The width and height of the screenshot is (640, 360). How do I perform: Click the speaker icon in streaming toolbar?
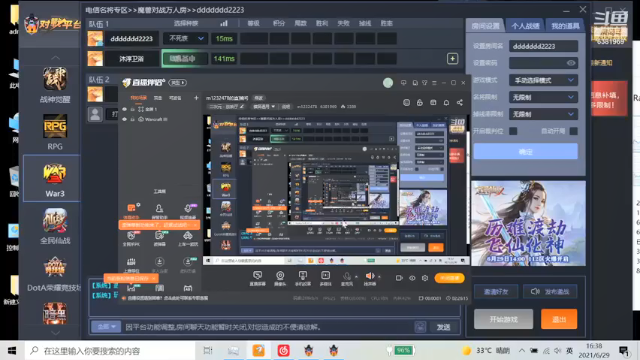click(370, 276)
